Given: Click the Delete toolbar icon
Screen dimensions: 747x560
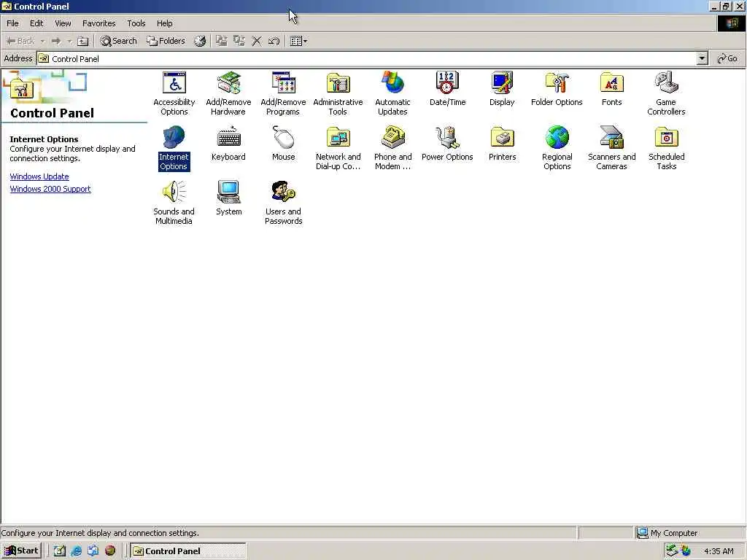Looking at the screenshot, I should click(257, 42).
